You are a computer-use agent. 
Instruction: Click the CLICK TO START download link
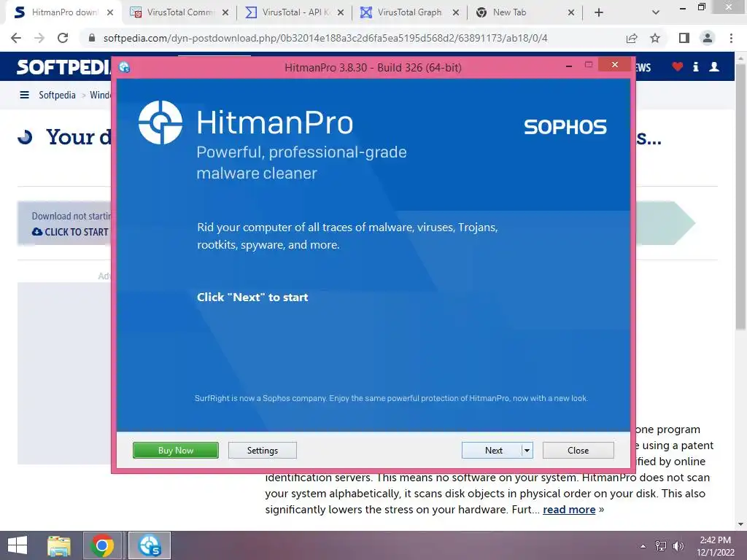click(71, 232)
